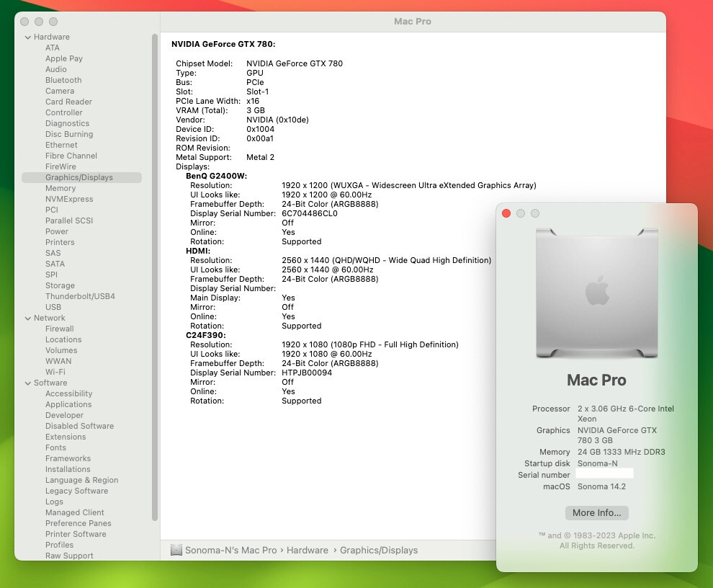Screen dimensions: 713x588
Task: Select Locations under Network
Action: pyautogui.click(x=63, y=340)
